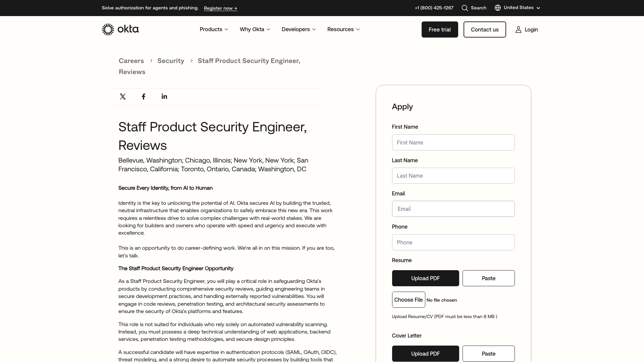Click the Search label in top bar
This screenshot has height=362, width=644.
pyautogui.click(x=478, y=8)
